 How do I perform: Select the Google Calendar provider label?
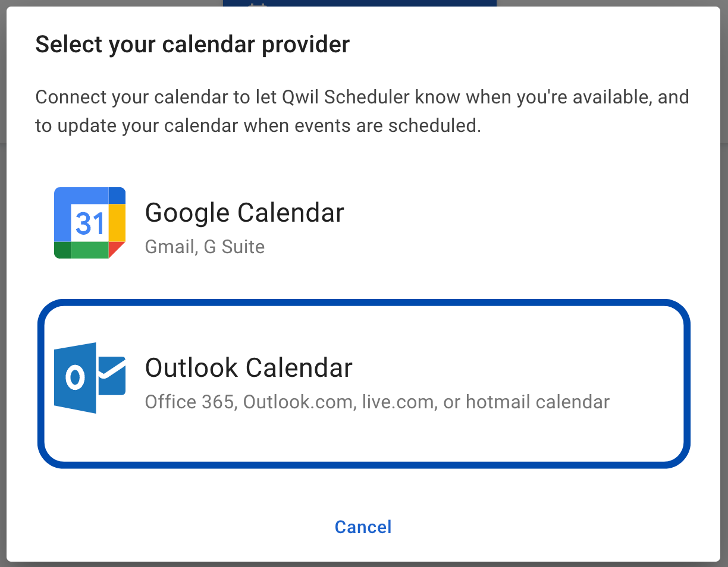point(244,213)
